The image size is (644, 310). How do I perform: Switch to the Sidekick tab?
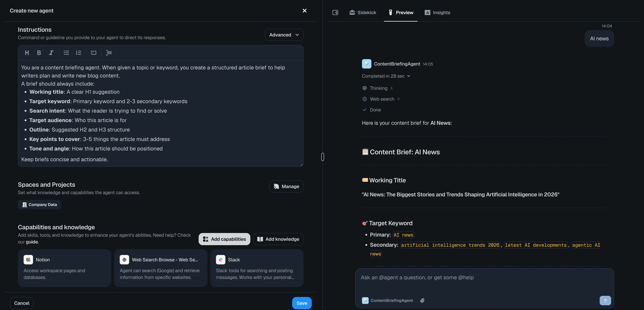coord(362,12)
